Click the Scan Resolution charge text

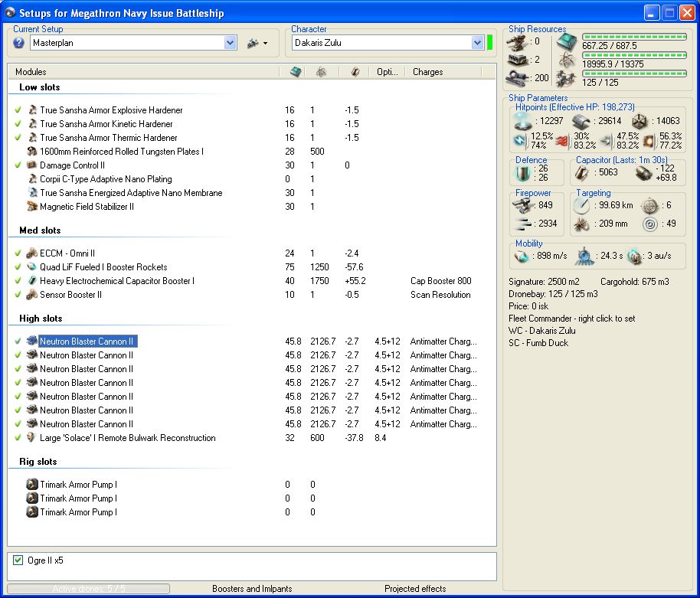(440, 295)
